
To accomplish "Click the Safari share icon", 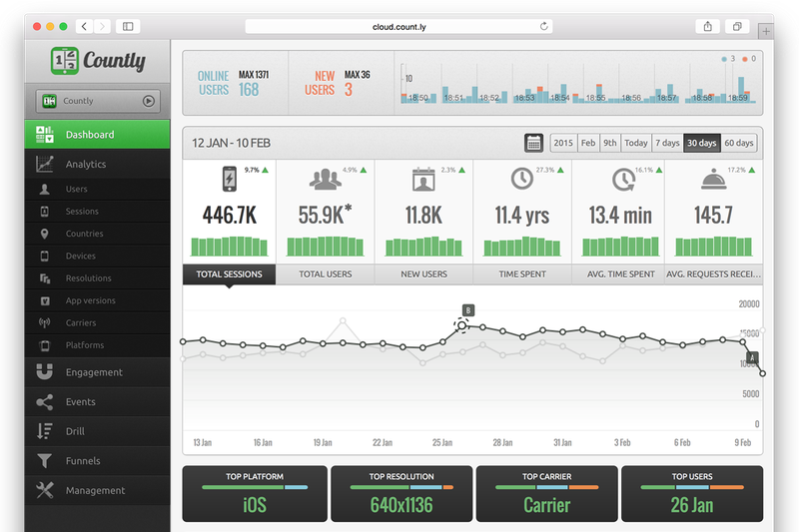I will pyautogui.click(x=705, y=26).
